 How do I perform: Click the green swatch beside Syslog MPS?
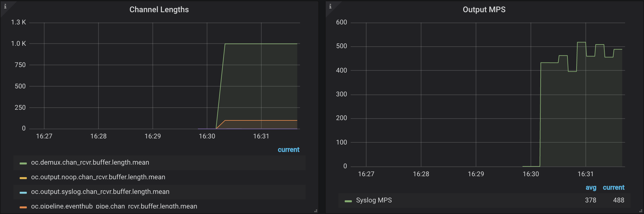pyautogui.click(x=348, y=201)
